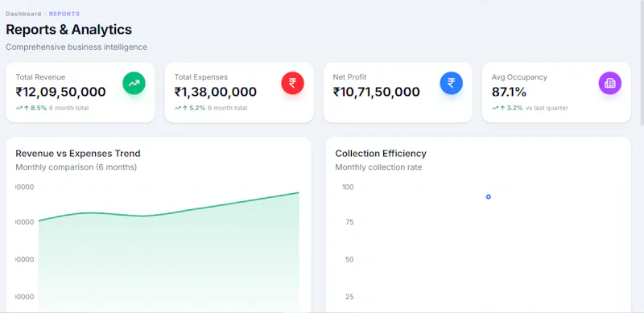
Task: Select the Reports & Analytics heading
Action: click(69, 30)
